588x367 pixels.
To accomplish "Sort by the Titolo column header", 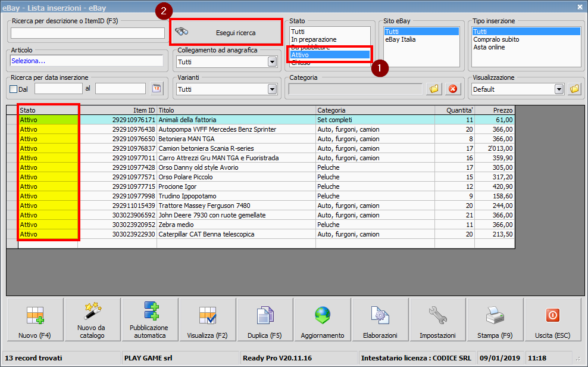I will point(236,110).
